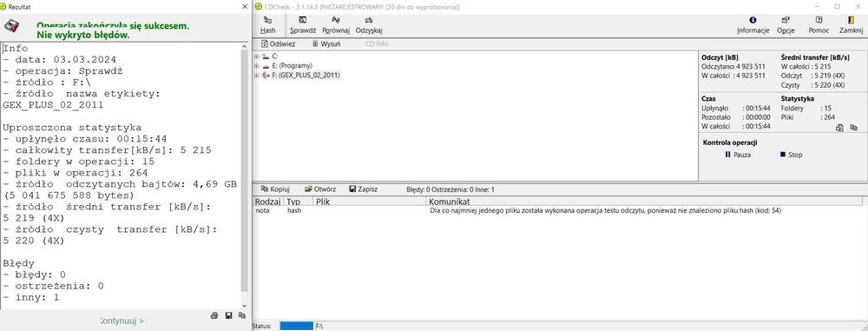Screen dimensions: 868x331
Task: Sort messages by Plik column
Action: click(x=370, y=202)
